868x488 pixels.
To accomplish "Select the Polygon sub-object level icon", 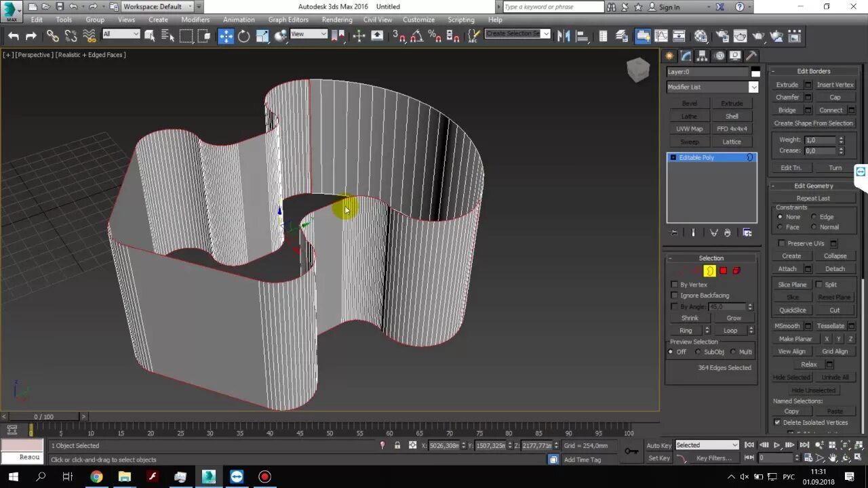I will pos(724,271).
